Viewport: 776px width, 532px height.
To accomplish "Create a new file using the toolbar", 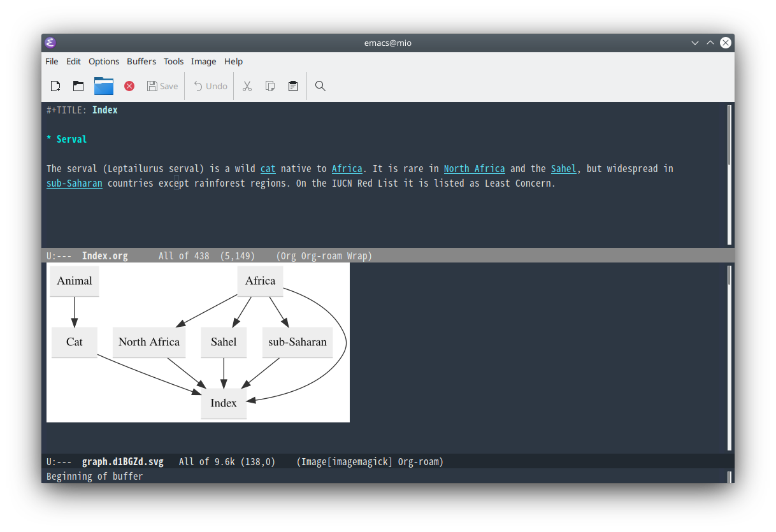I will [x=55, y=85].
